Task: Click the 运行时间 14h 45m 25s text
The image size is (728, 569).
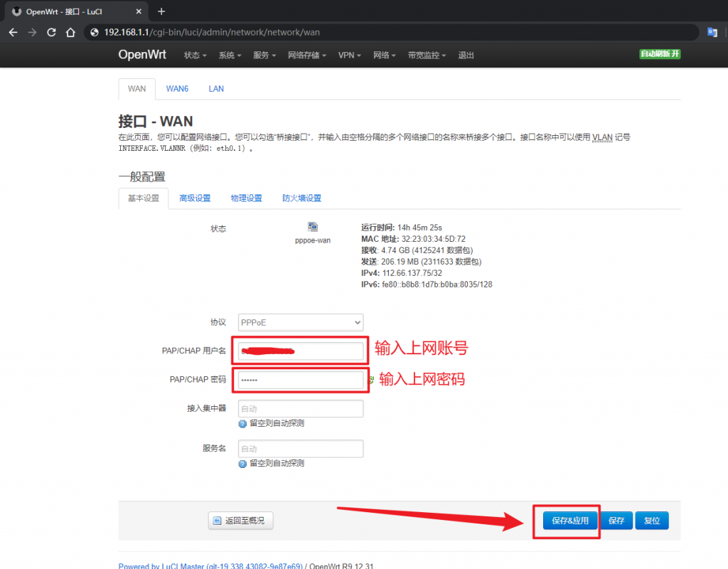Action: point(402,228)
